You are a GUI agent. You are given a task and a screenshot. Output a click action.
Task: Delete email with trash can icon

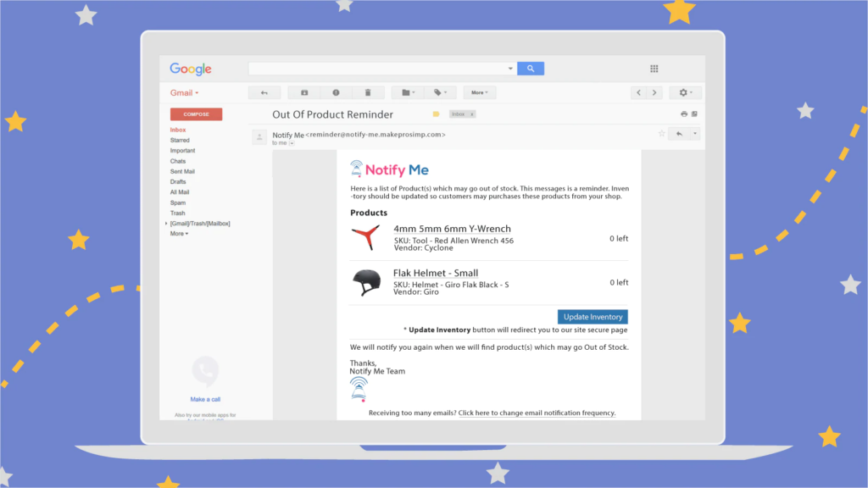pyautogui.click(x=368, y=93)
